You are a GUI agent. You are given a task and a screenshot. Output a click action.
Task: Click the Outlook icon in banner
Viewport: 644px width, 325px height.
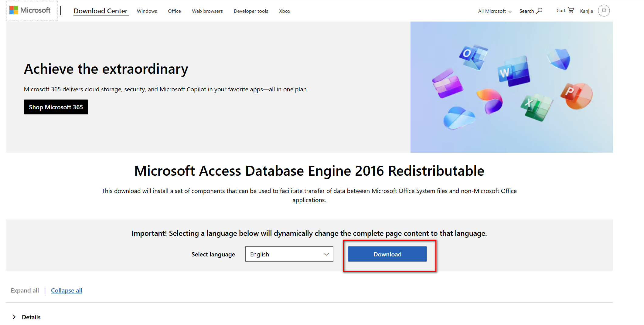[x=473, y=57]
